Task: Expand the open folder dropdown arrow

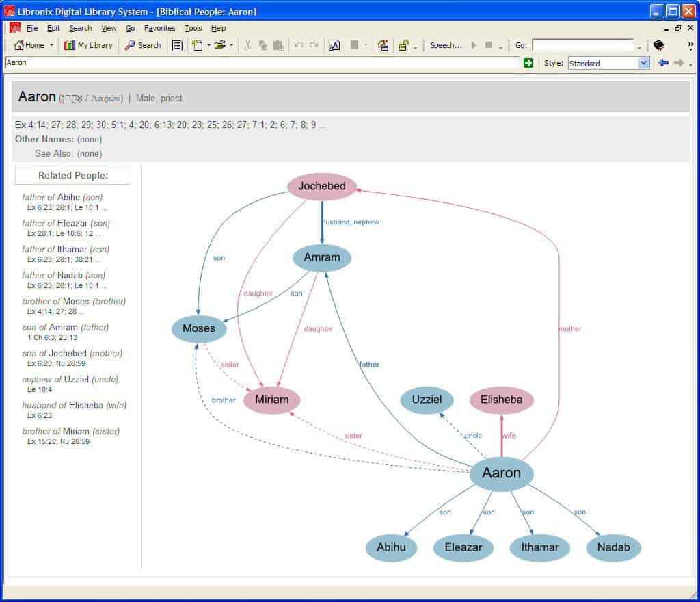Action: tap(231, 45)
